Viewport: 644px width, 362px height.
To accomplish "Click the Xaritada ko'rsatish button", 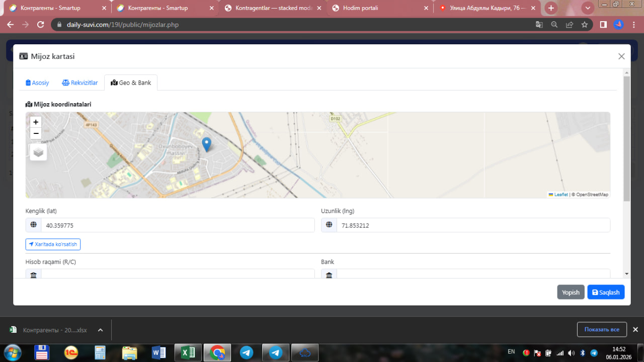I will coord(53,244).
